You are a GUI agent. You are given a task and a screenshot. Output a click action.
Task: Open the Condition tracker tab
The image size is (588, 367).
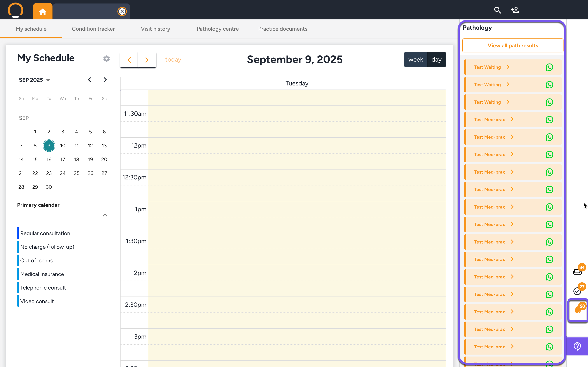click(93, 29)
